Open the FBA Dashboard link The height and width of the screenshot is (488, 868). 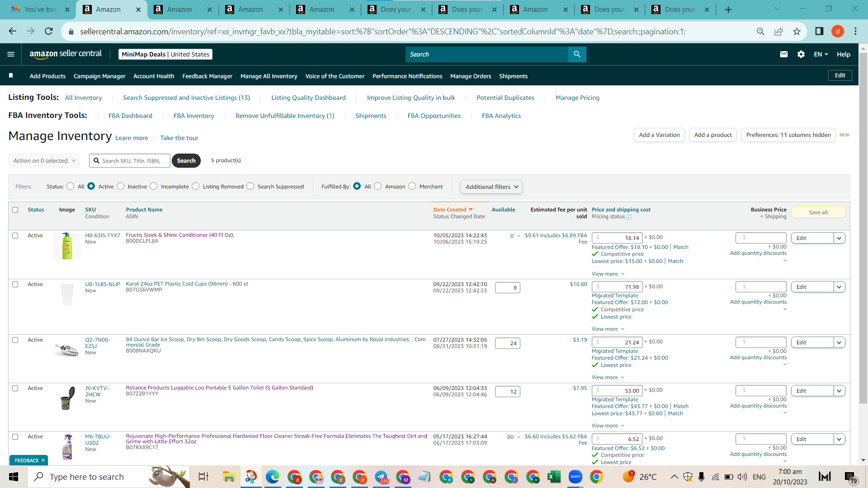pyautogui.click(x=130, y=116)
